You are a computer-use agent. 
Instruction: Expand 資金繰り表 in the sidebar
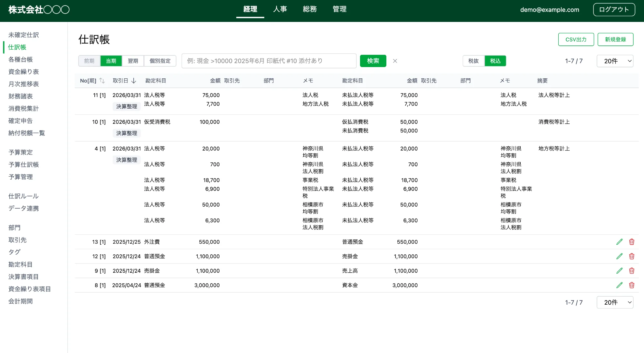[x=24, y=72]
